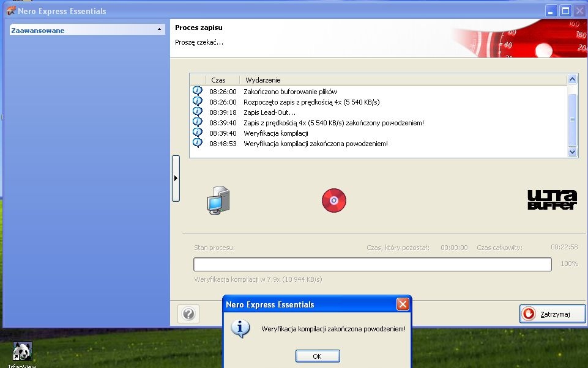
Task: Click the process progress bar
Action: (x=373, y=264)
